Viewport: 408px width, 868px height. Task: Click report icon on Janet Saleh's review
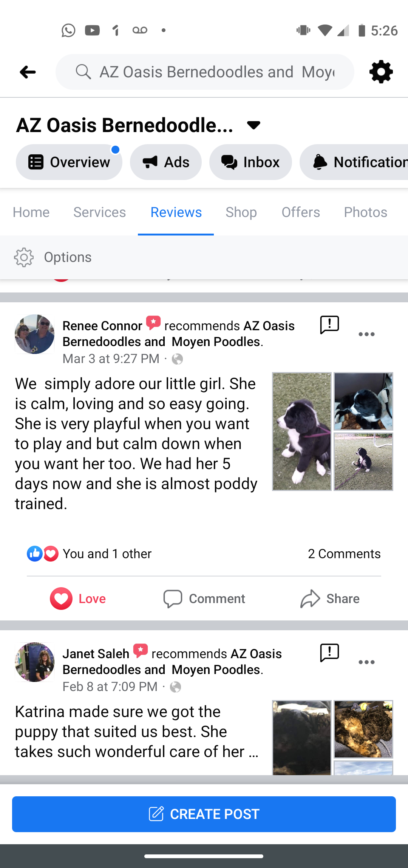point(329,653)
